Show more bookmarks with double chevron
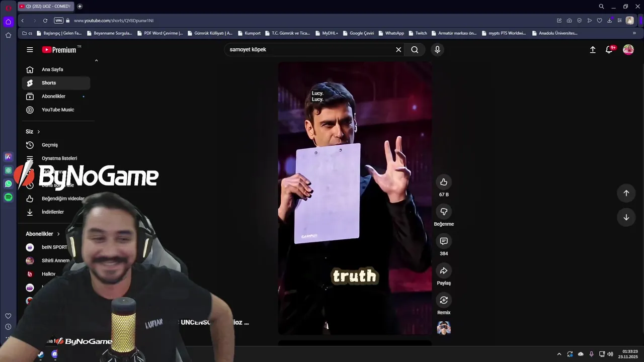 point(634,33)
